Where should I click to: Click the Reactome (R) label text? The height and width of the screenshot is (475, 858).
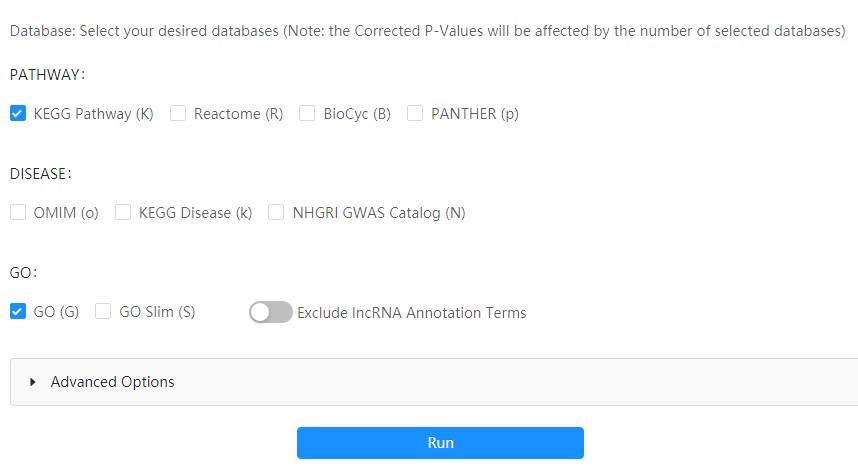(x=239, y=114)
